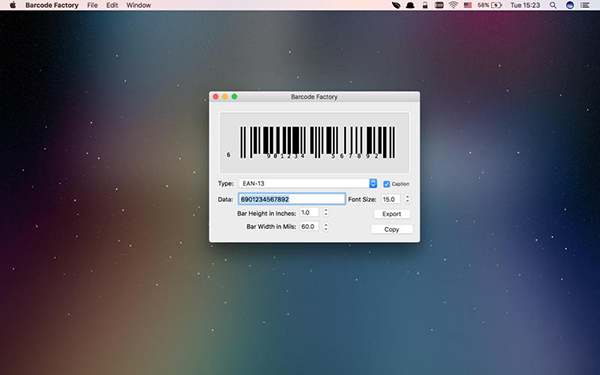This screenshot has width=600, height=375.
Task: Click the battery status indicator
Action: [489, 5]
